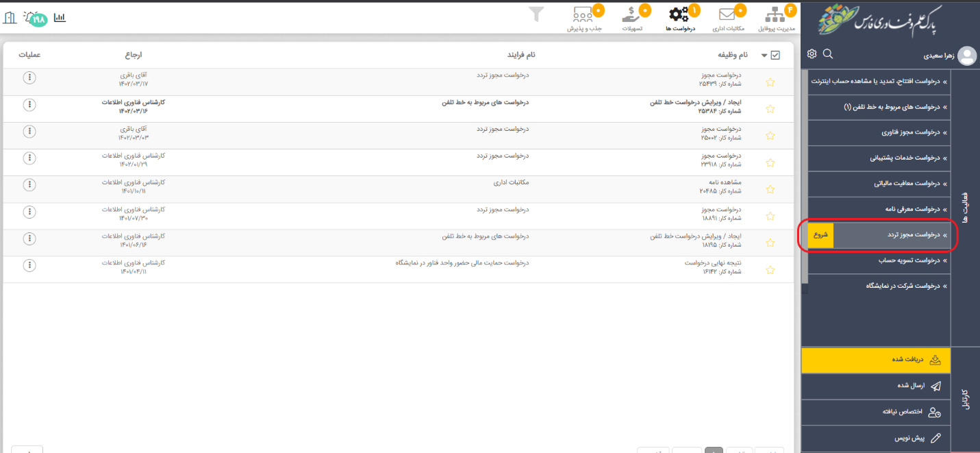Click the filter funnel icon in top toolbar
Viewport: 980px width, 453px height.
pyautogui.click(x=536, y=14)
